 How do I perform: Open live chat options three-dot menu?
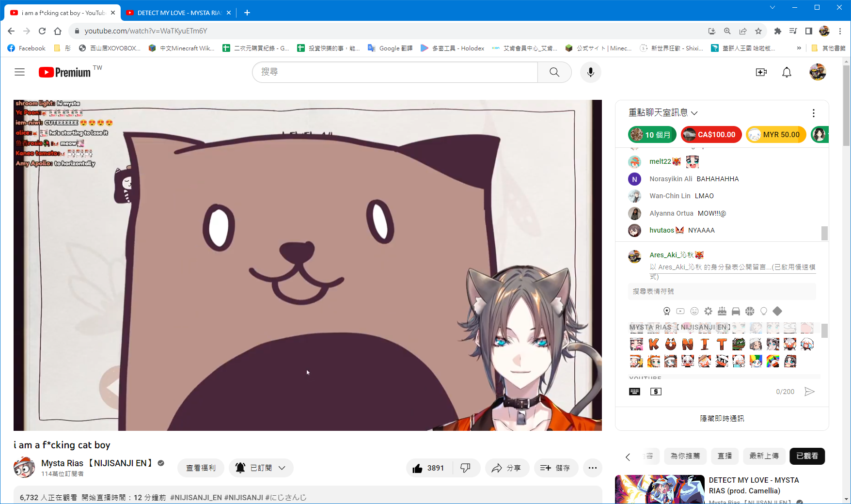[x=813, y=113]
